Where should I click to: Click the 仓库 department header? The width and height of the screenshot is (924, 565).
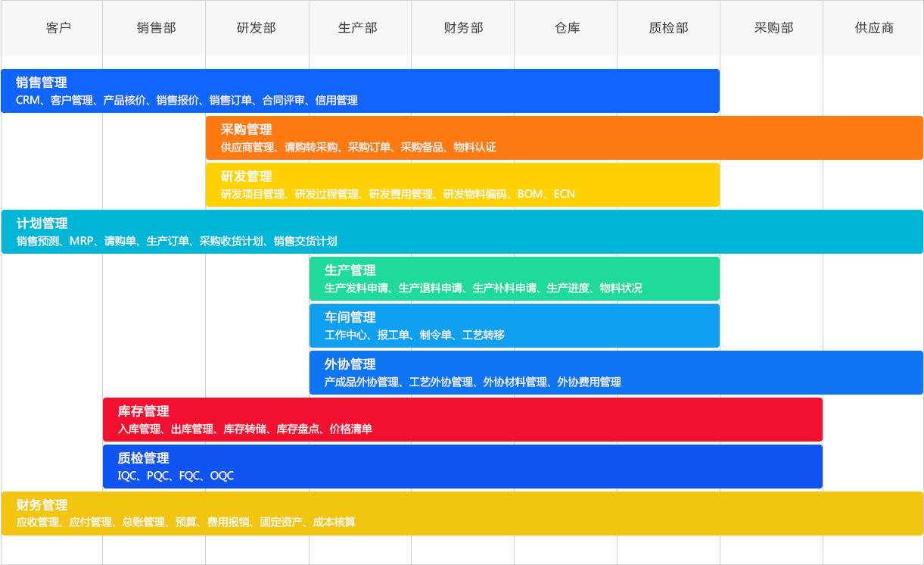click(565, 29)
